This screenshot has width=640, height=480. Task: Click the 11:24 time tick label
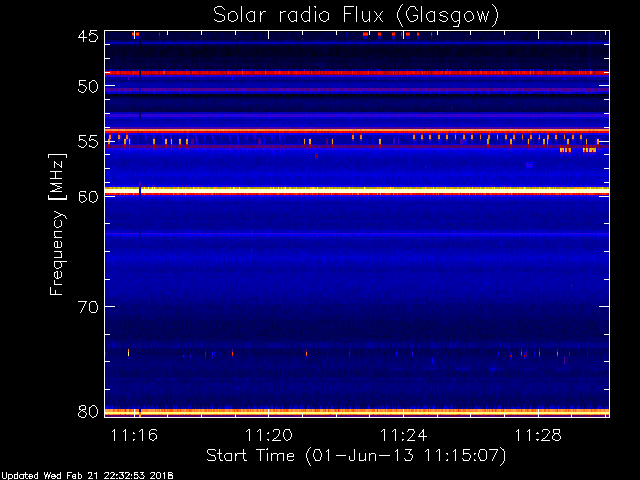pos(403,435)
